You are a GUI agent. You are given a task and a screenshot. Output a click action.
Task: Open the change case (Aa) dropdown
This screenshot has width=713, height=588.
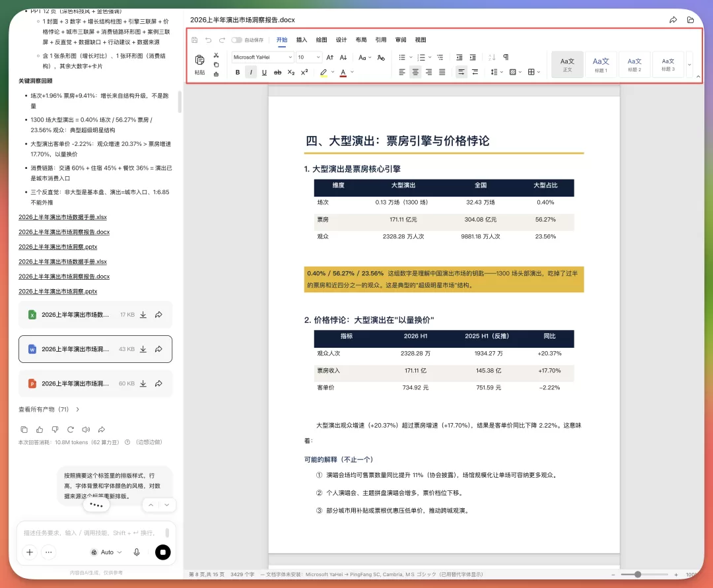(364, 57)
